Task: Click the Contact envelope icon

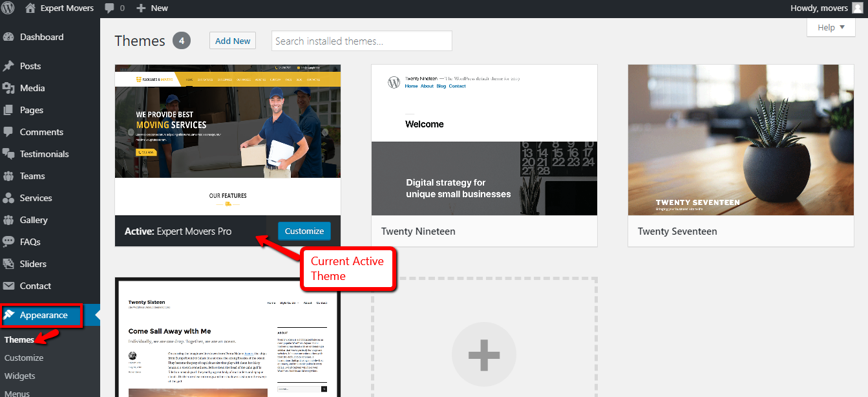Action: tap(8, 286)
